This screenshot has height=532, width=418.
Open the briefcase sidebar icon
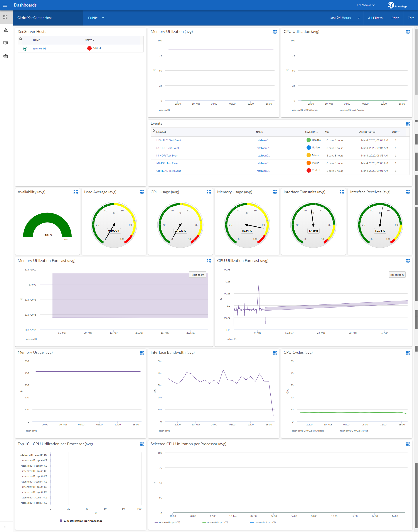(x=6, y=56)
